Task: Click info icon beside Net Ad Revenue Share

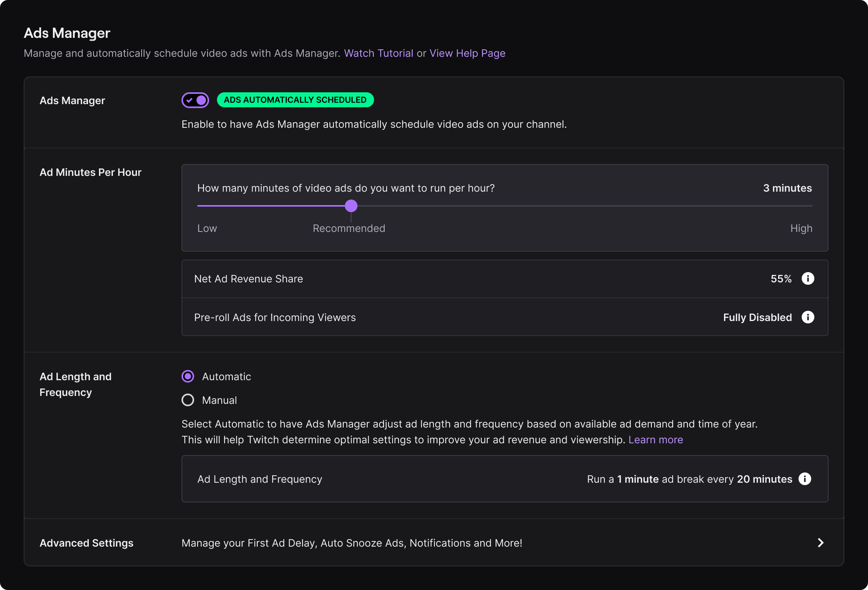Action: coord(808,278)
